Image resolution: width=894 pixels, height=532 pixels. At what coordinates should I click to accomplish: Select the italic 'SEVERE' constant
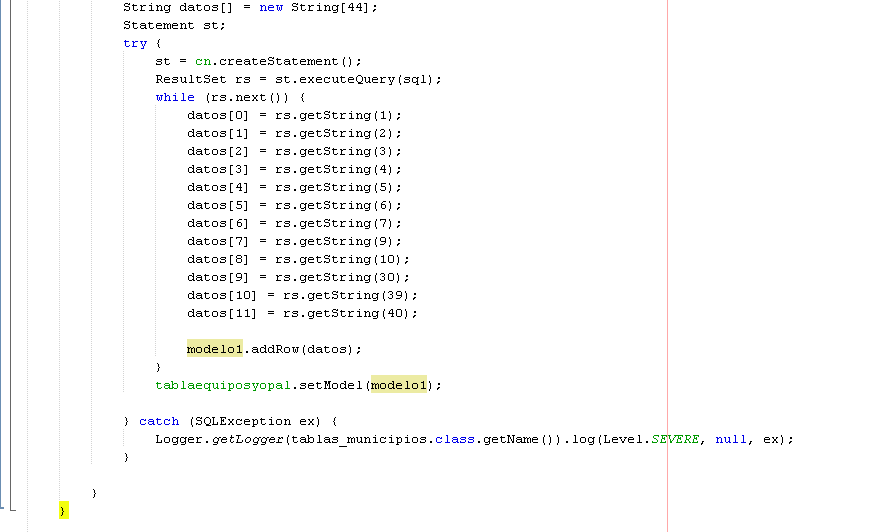point(675,439)
